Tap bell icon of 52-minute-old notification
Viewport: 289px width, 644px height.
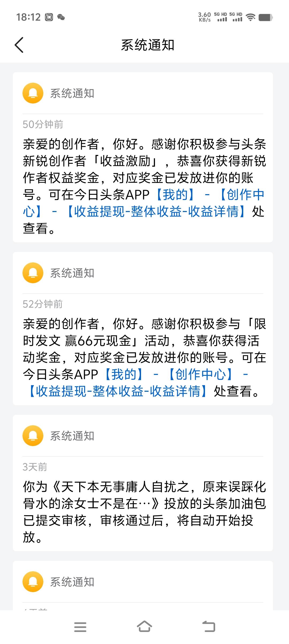[33, 273]
